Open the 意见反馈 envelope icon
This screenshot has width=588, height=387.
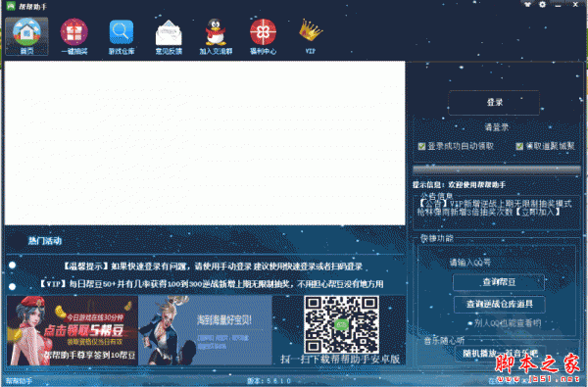pyautogui.click(x=169, y=37)
